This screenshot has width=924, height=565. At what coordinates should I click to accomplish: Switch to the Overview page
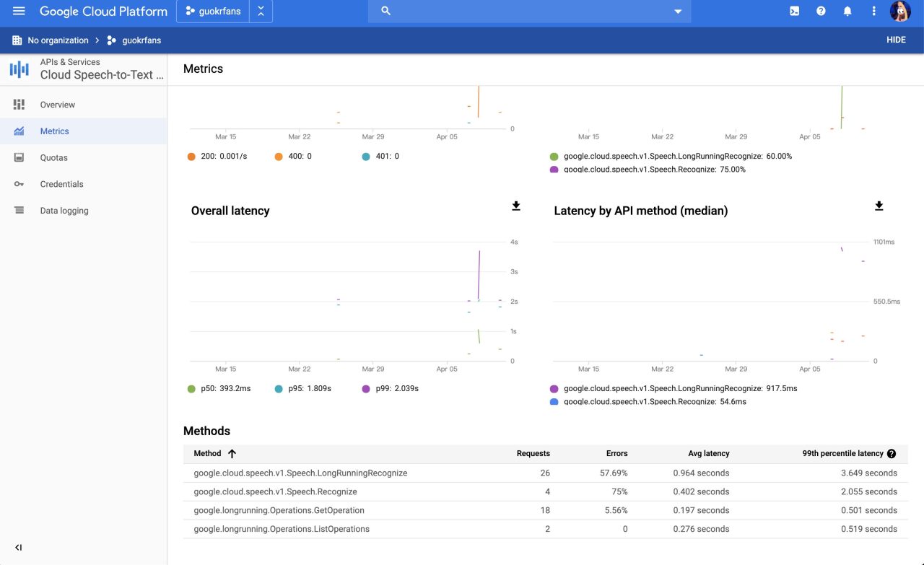pos(58,104)
